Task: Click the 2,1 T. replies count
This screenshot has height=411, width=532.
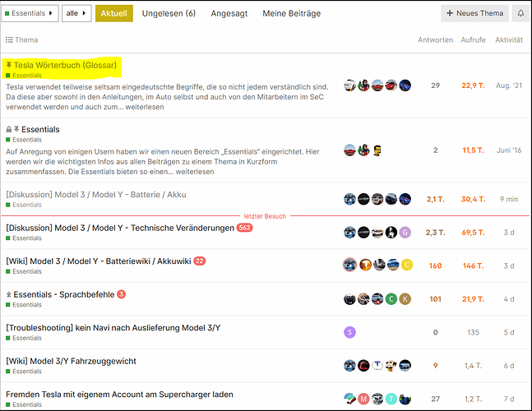Action: pos(435,199)
